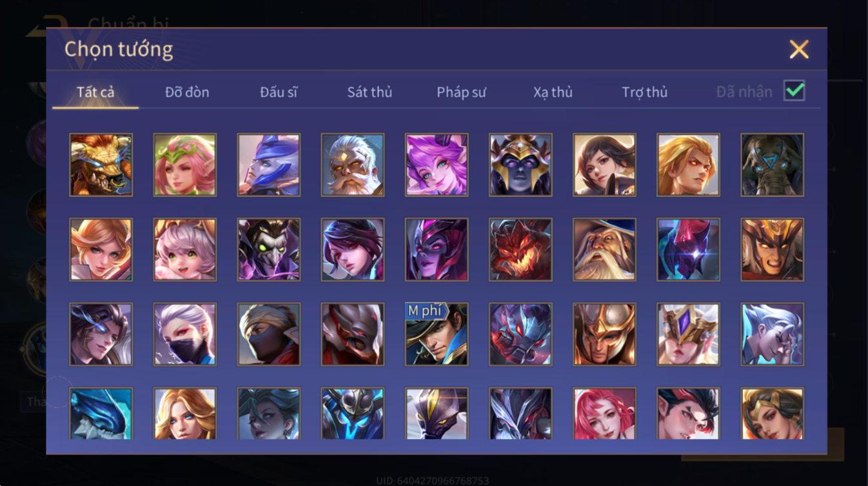
Task: Select the golden bull minotaur hero portrait
Action: (x=101, y=165)
